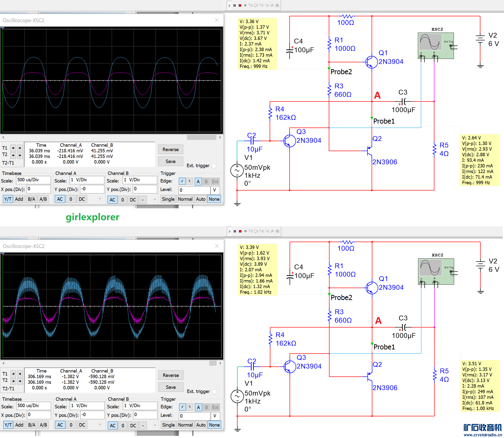This screenshot has width=504, height=438.
Task: Click horizontal scrollbar thumb under upper waveform
Action: tap(202, 137)
